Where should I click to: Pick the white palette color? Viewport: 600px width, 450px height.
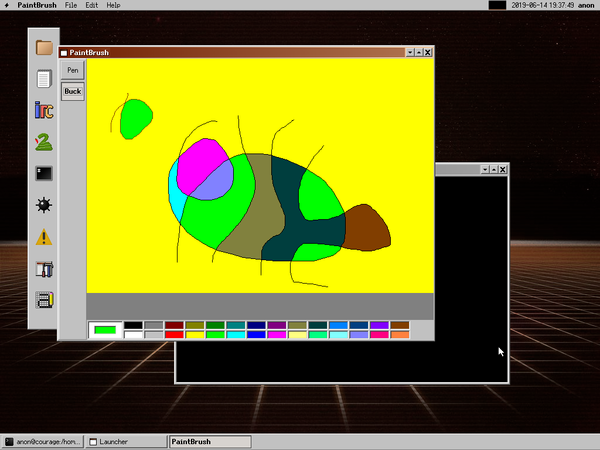pyautogui.click(x=133, y=335)
